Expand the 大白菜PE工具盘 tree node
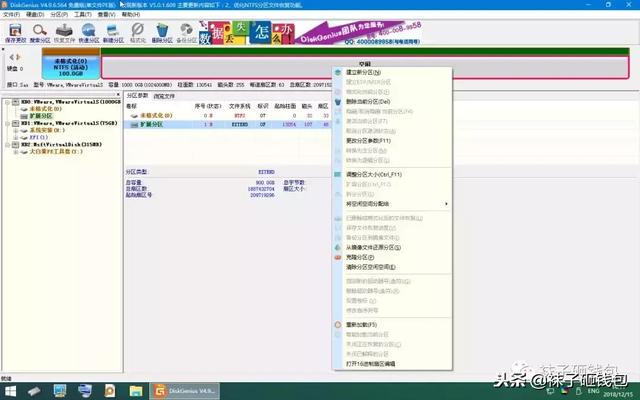Viewport: 640px width, 400px height. (16, 152)
